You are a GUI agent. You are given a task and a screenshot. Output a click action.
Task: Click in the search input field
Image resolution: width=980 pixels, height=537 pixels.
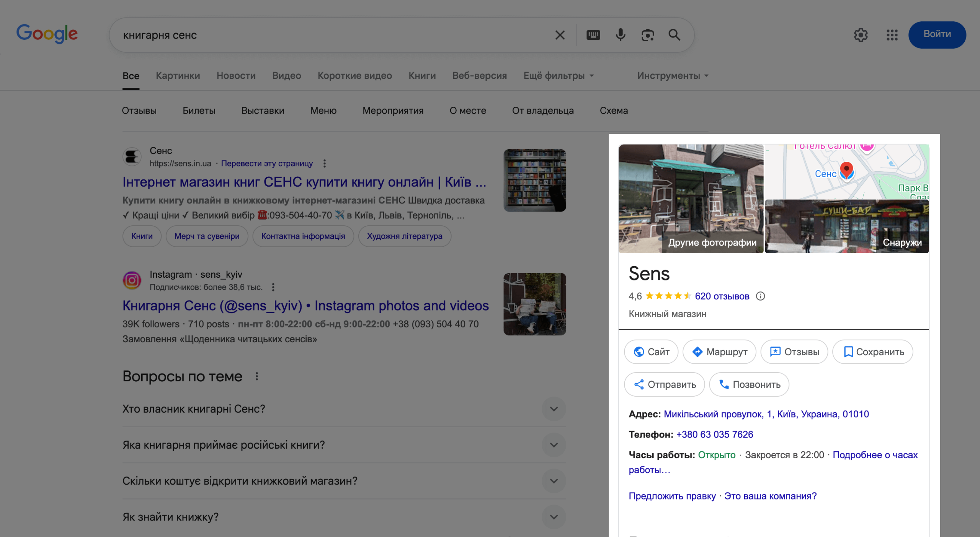pos(333,35)
